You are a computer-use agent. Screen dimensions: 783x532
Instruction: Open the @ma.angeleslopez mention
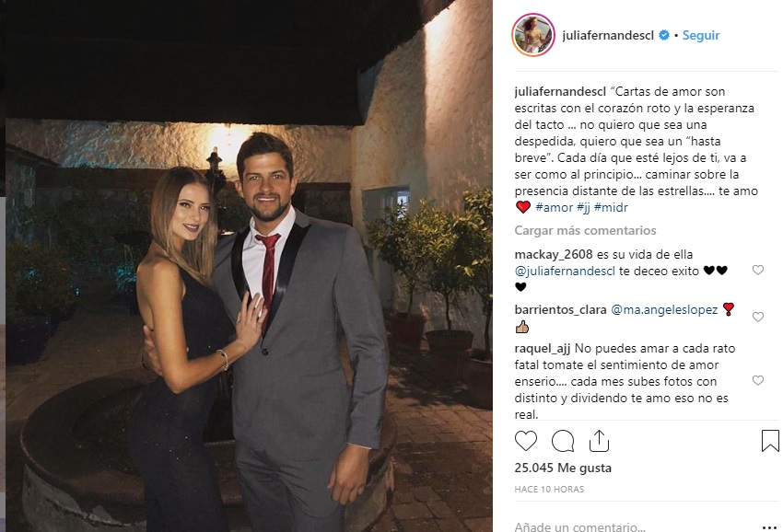[x=663, y=310]
